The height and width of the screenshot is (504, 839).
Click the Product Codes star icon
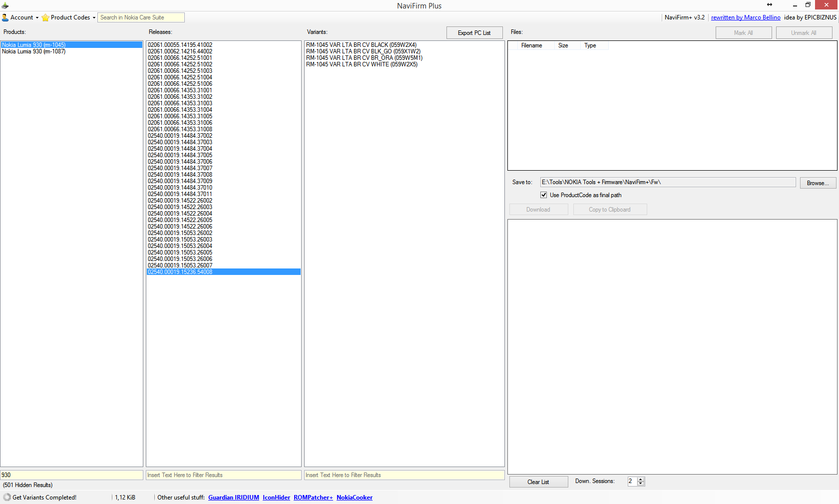point(45,17)
